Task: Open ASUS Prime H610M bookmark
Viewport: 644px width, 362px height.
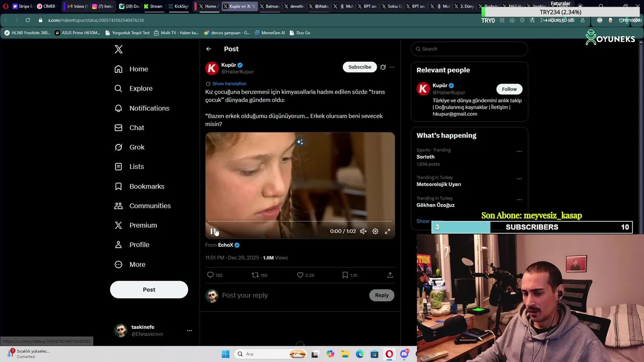Action: 77,33
